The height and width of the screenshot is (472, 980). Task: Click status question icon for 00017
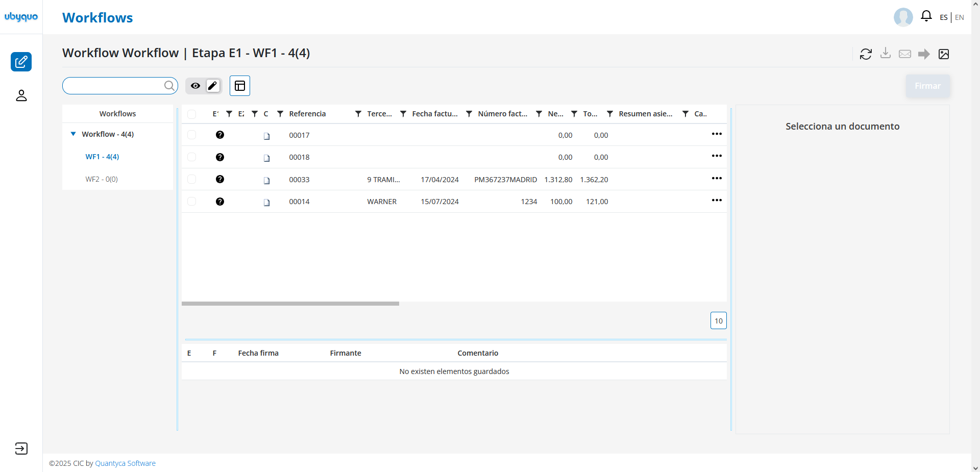pyautogui.click(x=220, y=135)
